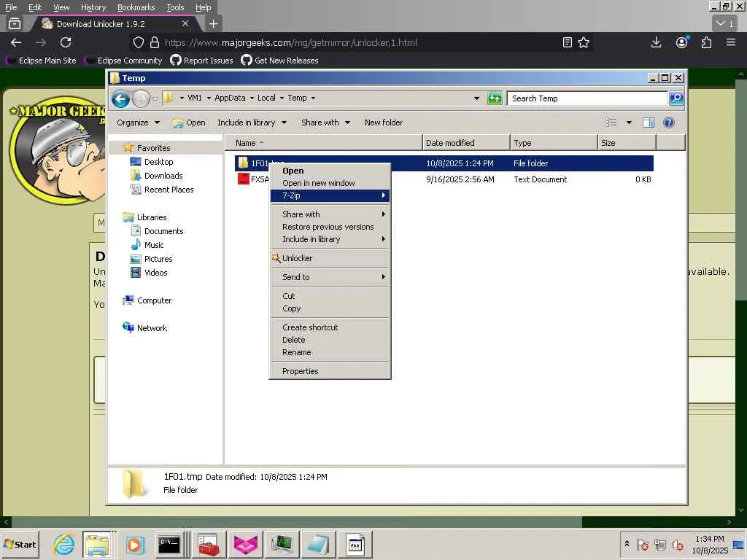747x560 pixels.
Task: Toggle Firefox reader view icon
Action: click(x=567, y=42)
